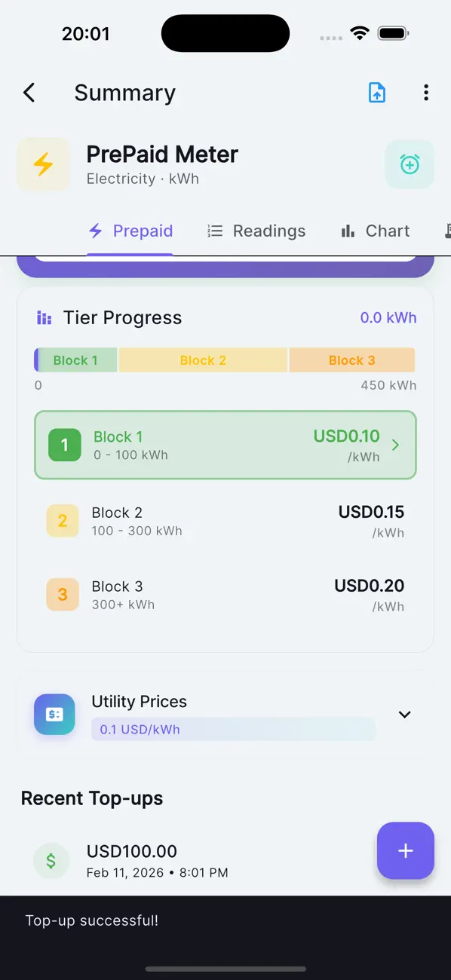
Task: Open the Chart tab
Action: tap(375, 231)
